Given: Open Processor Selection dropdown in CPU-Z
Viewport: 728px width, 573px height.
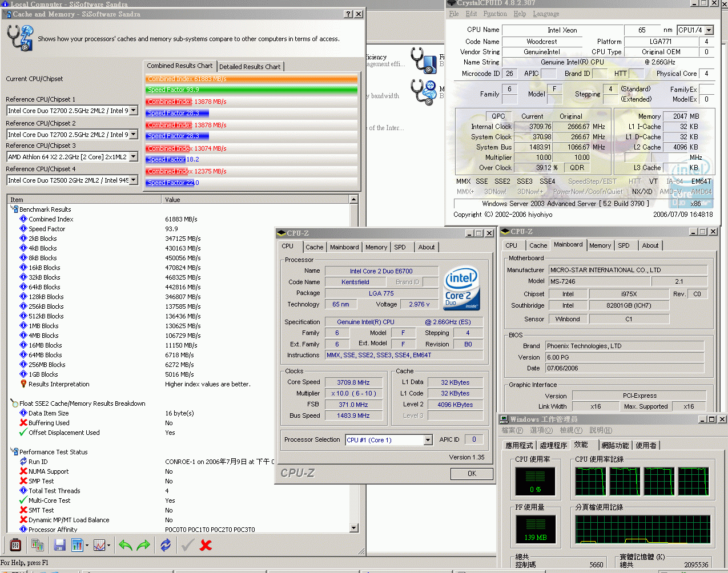Looking at the screenshot, I should click(x=428, y=440).
